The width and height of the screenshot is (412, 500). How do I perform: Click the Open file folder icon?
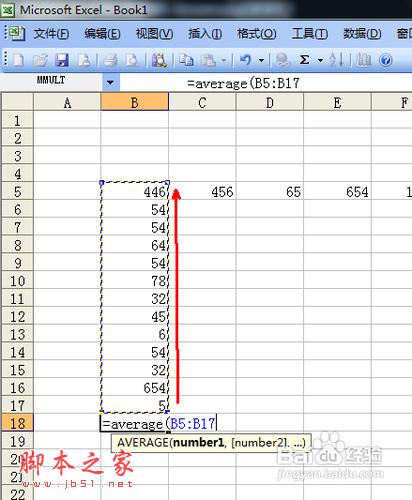point(40,60)
